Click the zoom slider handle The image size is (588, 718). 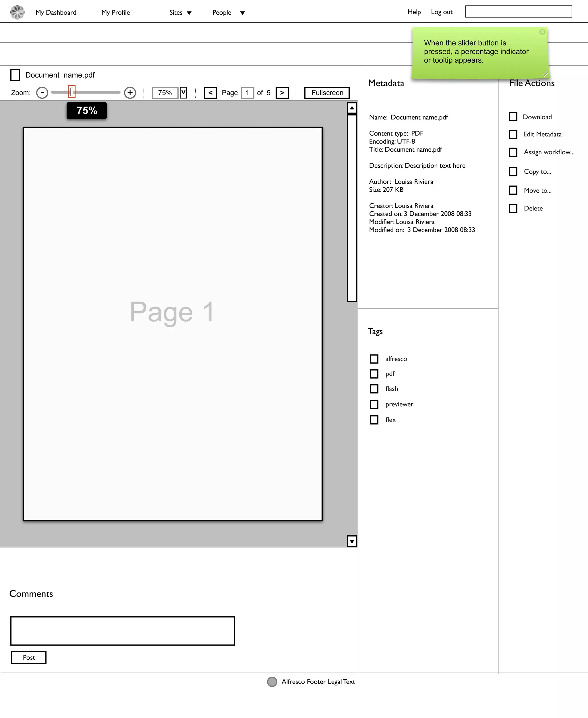tap(71, 92)
